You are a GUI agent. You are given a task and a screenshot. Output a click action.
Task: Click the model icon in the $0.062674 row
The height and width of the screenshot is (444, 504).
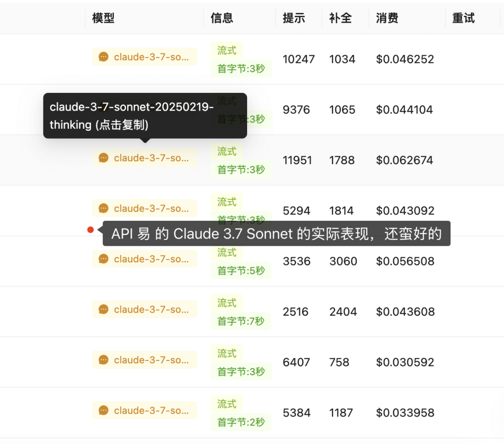pyautogui.click(x=103, y=158)
